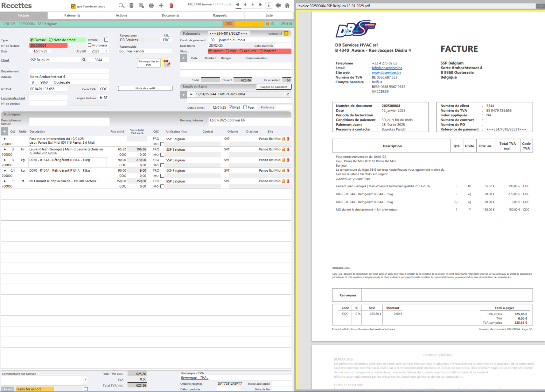Add a new record with toolbar plus
545x392 pixels.
click(161, 5)
